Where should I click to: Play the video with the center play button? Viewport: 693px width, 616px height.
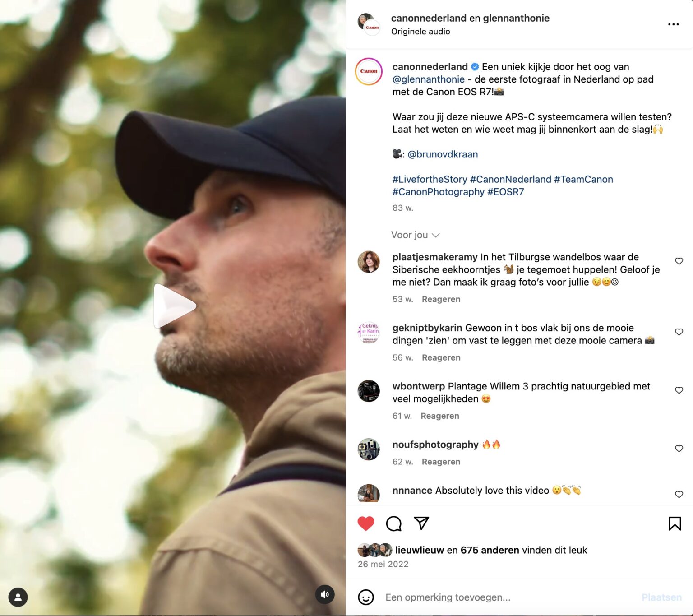tap(175, 306)
